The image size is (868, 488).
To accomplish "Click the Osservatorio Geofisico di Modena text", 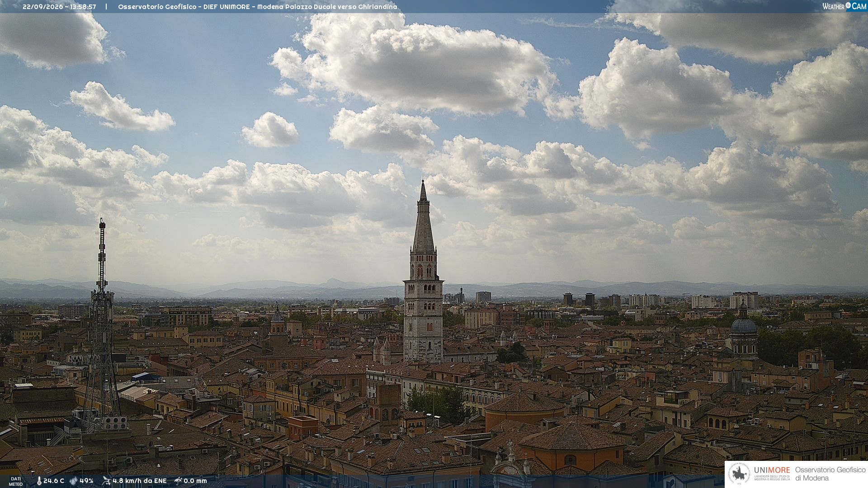I will coord(830,474).
